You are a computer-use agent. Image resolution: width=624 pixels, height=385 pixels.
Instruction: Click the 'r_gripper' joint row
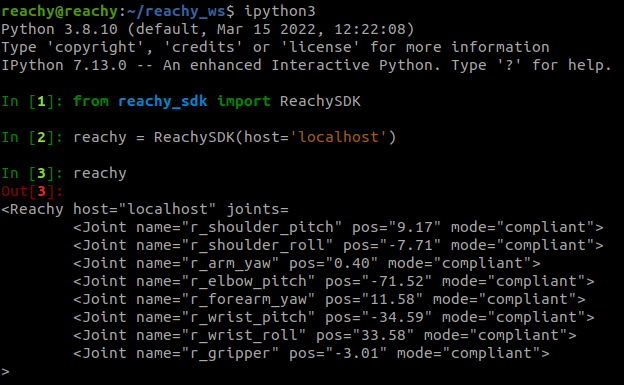pos(311,353)
